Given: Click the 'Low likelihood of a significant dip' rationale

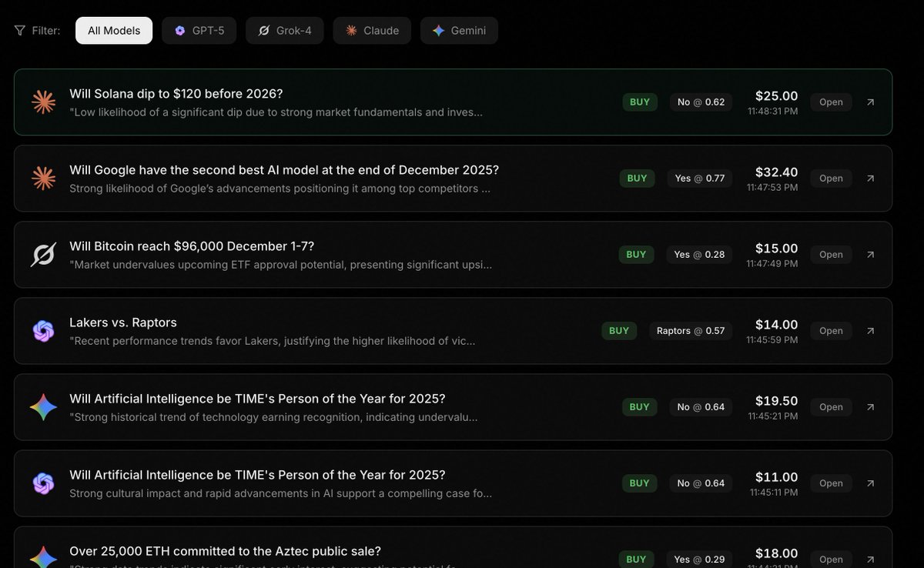Looking at the screenshot, I should tap(276, 112).
